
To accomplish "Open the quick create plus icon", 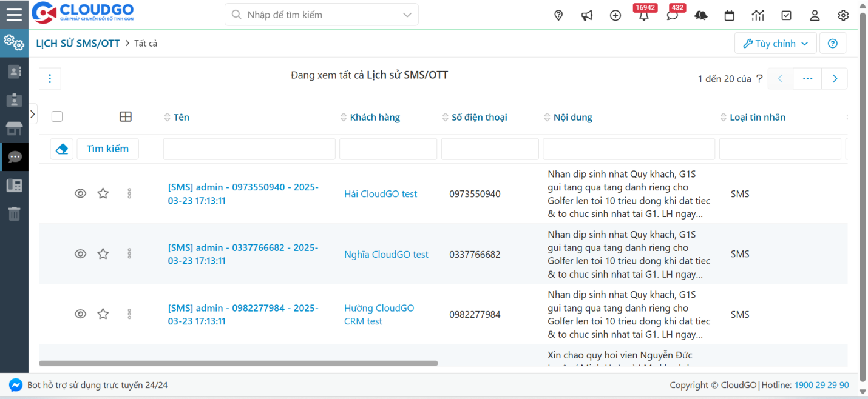I will 615,15.
